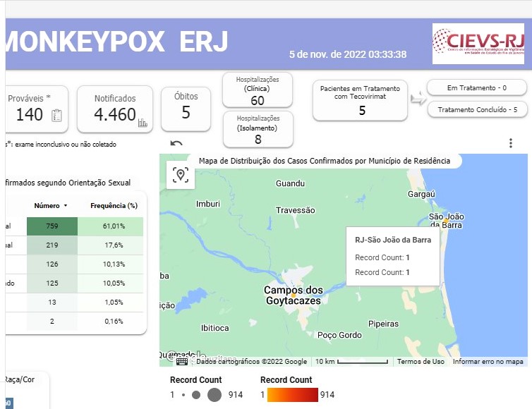Click the undo arrow above the map
532x409 pixels.
tap(176, 143)
